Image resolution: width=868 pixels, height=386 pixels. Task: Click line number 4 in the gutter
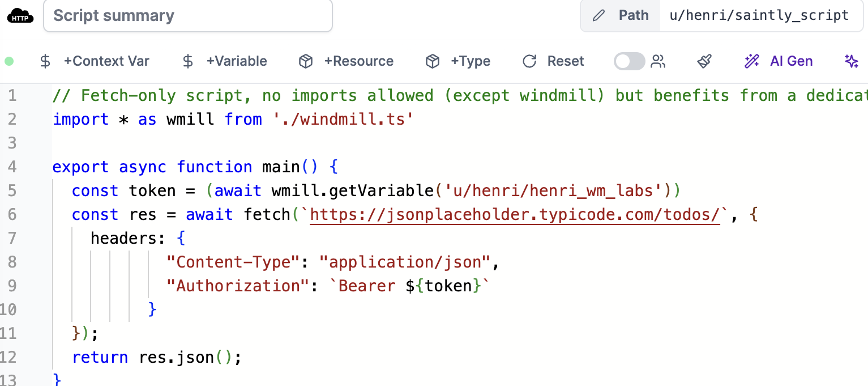[12, 167]
